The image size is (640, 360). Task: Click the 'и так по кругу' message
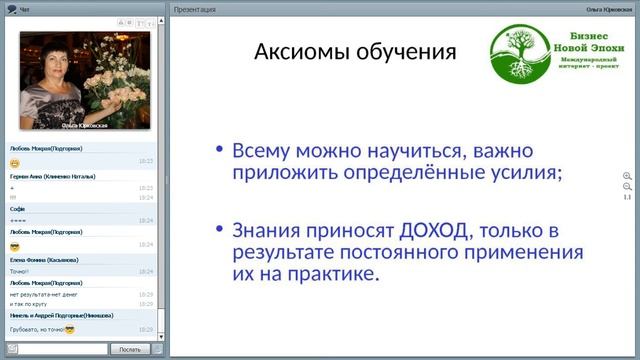[x=28, y=304]
